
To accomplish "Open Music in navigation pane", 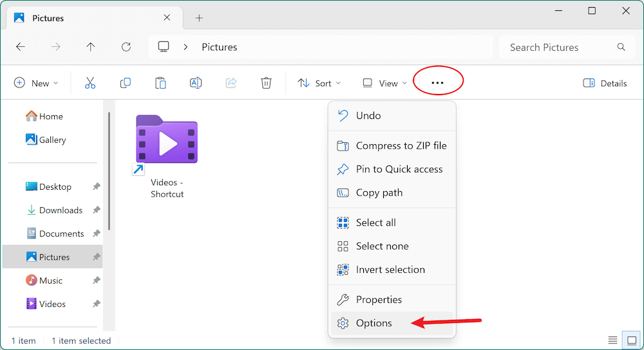I will (x=44, y=281).
